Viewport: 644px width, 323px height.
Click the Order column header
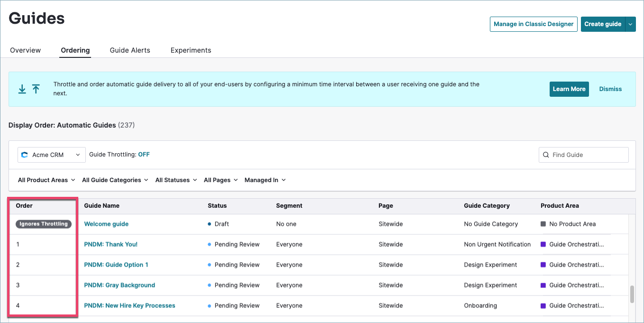click(x=24, y=206)
